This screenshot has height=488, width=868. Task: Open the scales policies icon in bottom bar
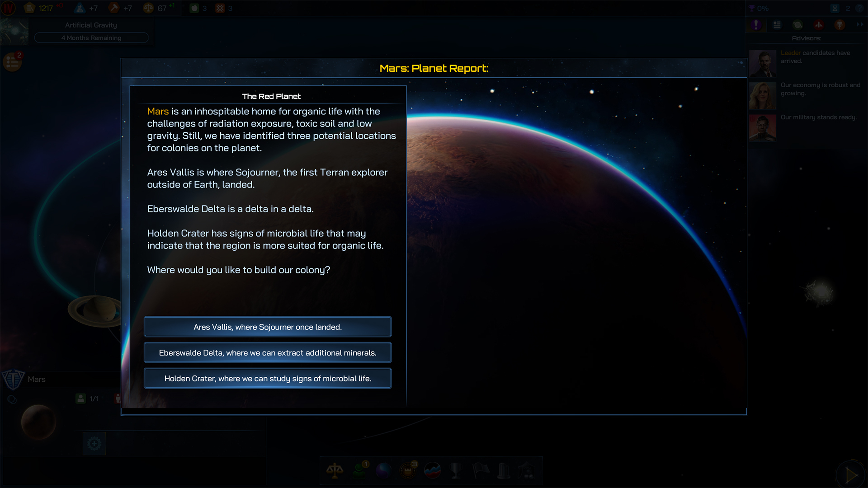coord(335,471)
